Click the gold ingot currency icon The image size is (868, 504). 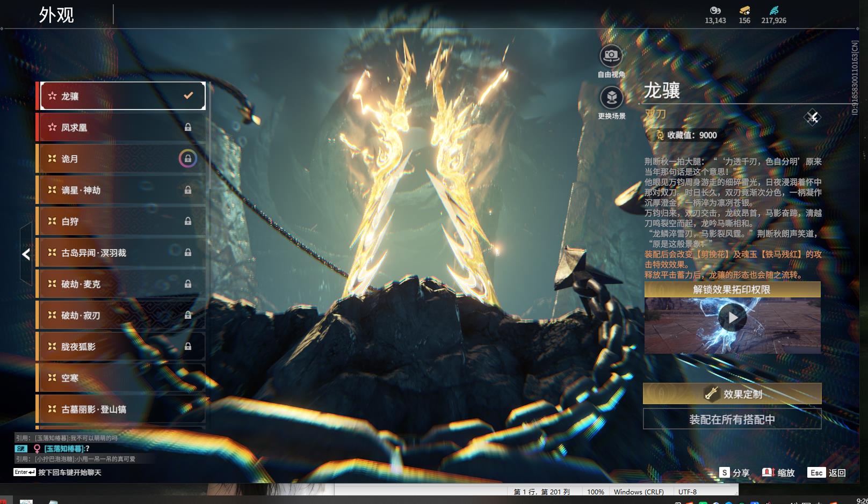click(x=744, y=10)
